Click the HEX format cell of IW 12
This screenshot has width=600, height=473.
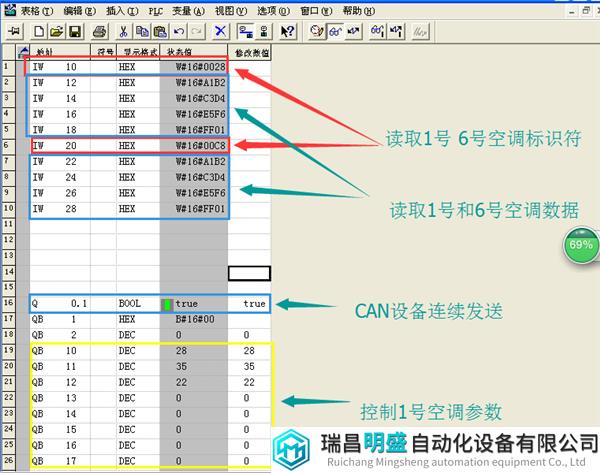138,83
